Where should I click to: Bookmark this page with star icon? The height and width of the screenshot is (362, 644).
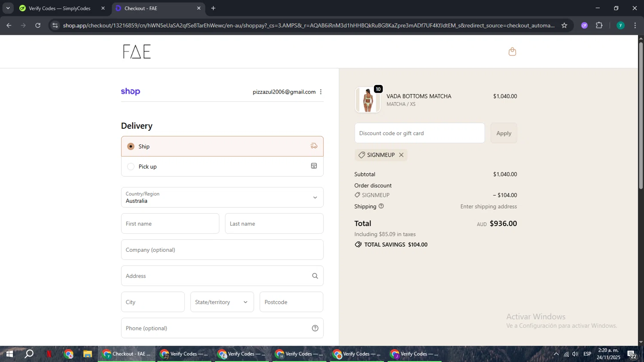click(564, 25)
